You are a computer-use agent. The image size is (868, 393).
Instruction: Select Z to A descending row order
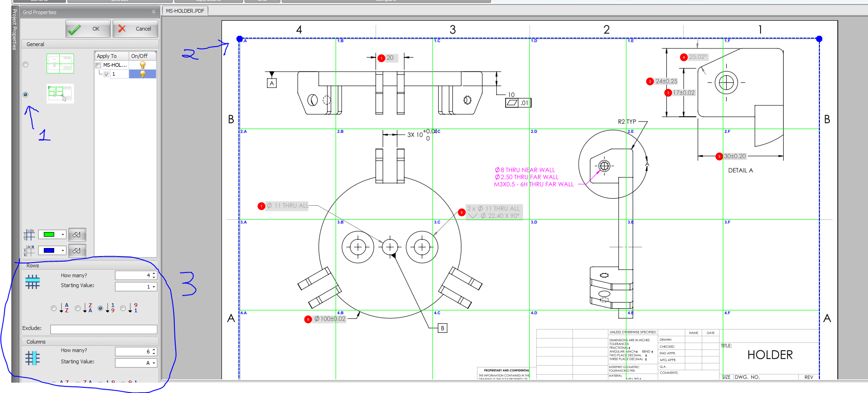[x=78, y=308]
